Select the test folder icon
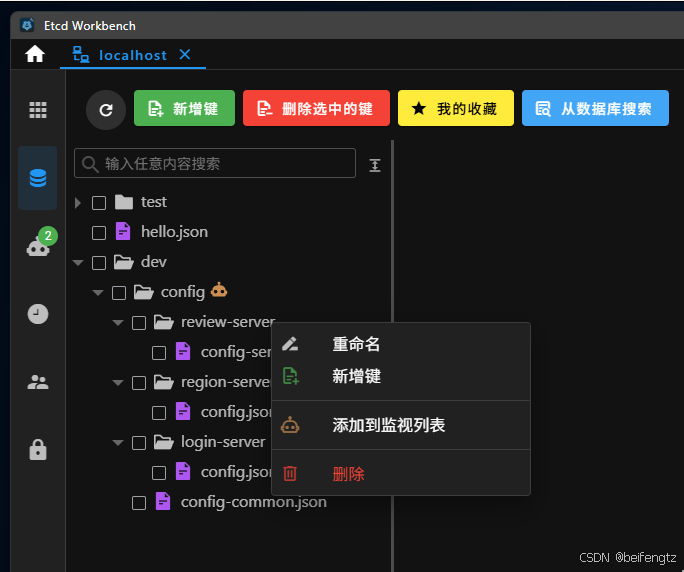The height and width of the screenshot is (572, 684). pos(124,202)
